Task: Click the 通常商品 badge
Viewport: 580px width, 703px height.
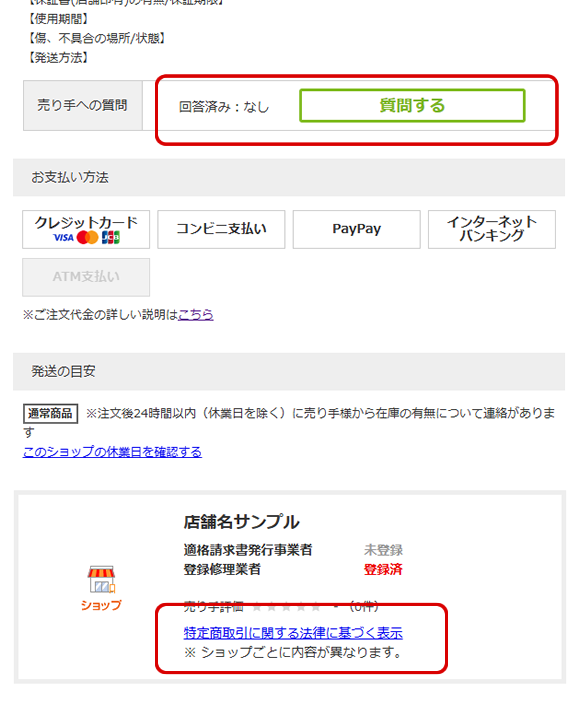Action: coord(50,413)
